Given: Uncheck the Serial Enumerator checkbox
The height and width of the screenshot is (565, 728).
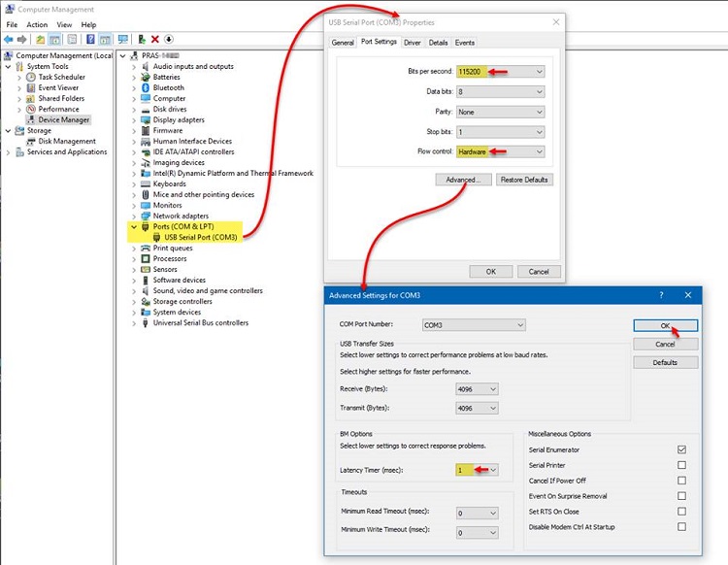Looking at the screenshot, I should 681,449.
